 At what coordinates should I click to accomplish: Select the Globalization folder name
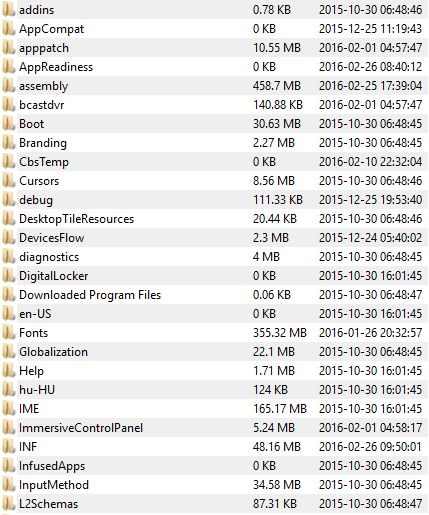point(53,352)
